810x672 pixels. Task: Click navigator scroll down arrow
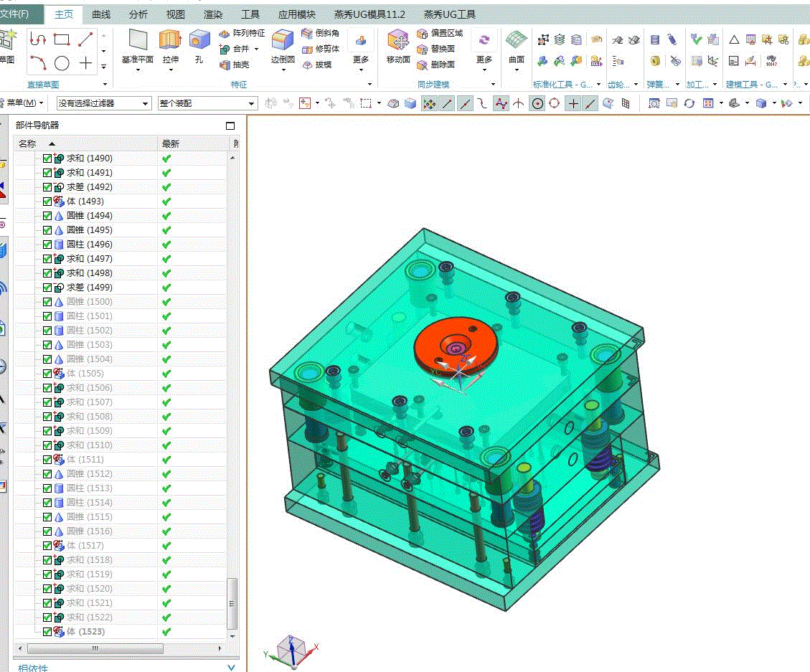click(x=232, y=636)
